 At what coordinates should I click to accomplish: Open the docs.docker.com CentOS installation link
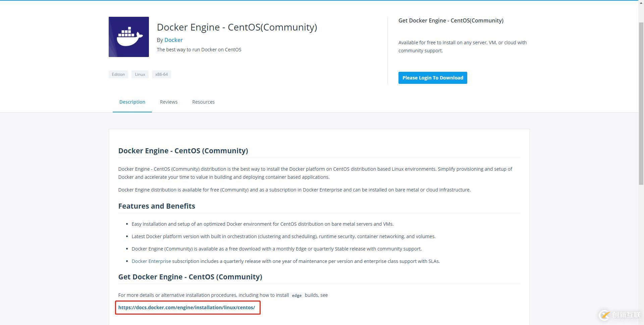186,308
